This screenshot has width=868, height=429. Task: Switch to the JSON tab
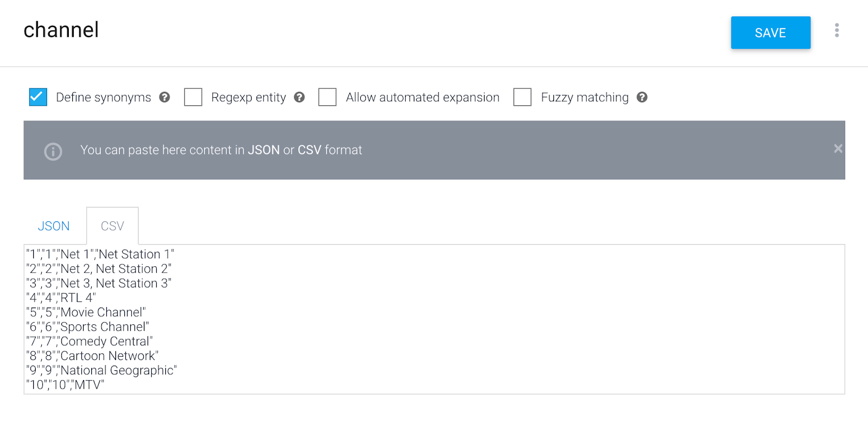(54, 226)
